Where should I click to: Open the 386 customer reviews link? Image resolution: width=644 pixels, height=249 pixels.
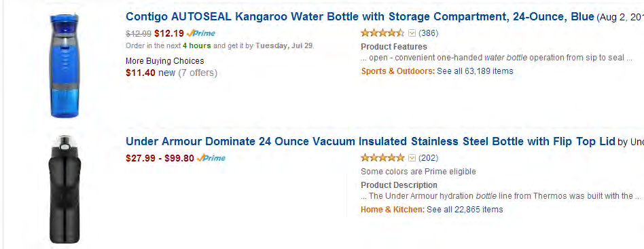[429, 33]
